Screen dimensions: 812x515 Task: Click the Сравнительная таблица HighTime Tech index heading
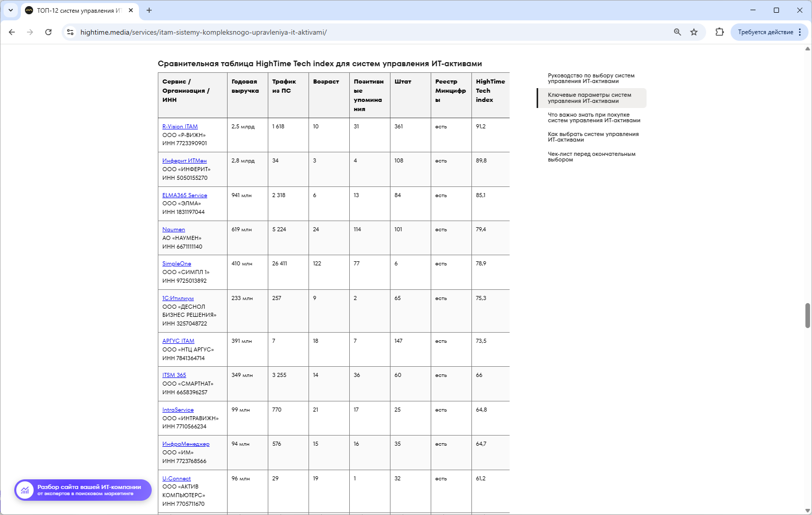pos(320,64)
